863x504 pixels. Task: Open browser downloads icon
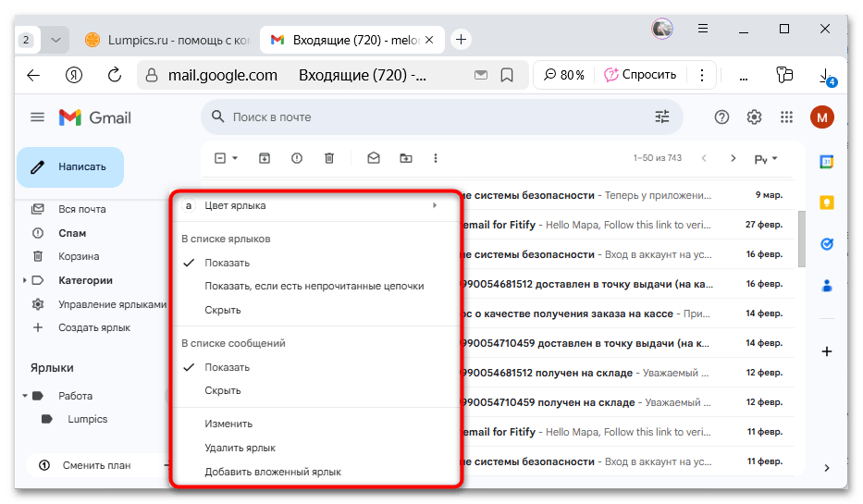[x=827, y=77]
